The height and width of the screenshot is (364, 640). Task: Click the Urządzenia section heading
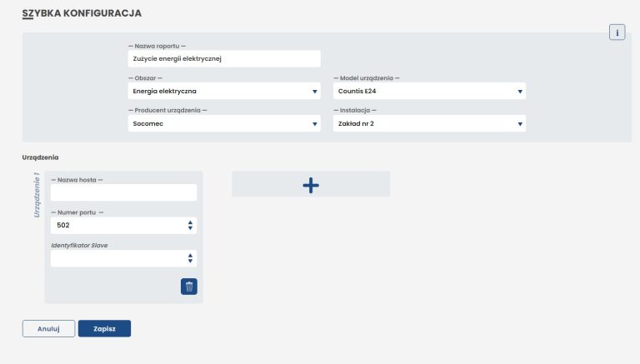tap(40, 157)
